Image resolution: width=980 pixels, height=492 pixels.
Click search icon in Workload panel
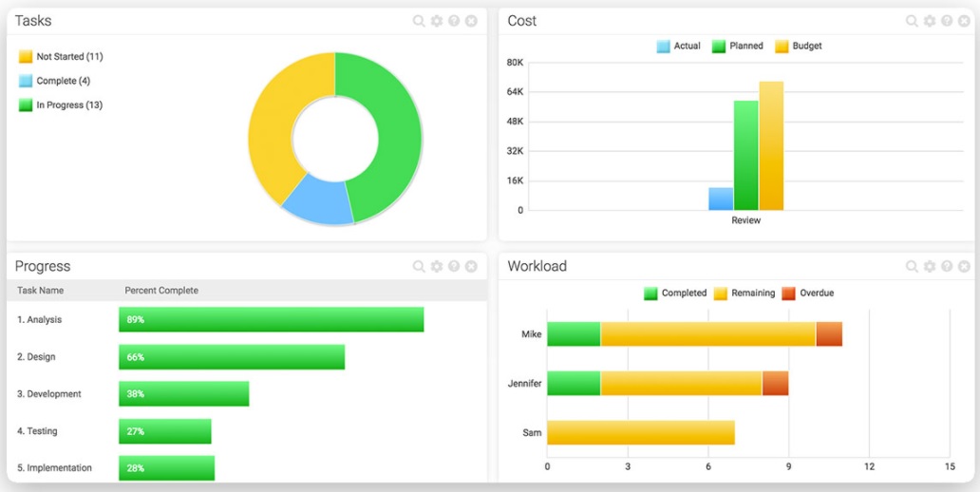[912, 267]
